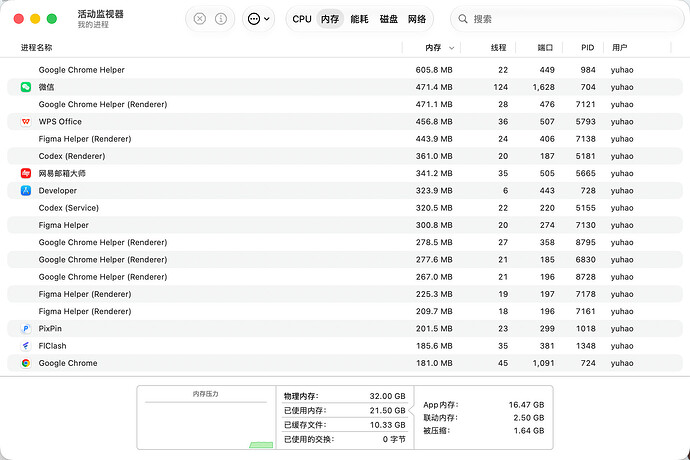This screenshot has width=690, height=460.
Task: Select the Codex (Service) process row
Action: [345, 208]
